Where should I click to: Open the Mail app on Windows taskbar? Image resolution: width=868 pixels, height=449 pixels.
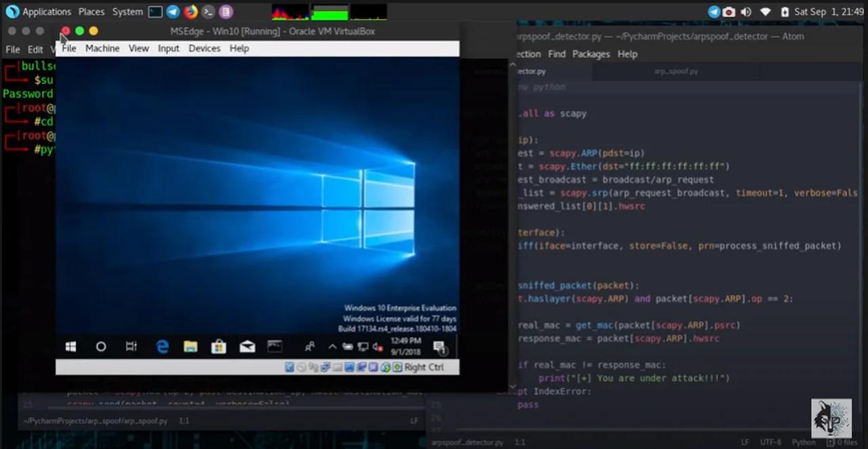247,347
